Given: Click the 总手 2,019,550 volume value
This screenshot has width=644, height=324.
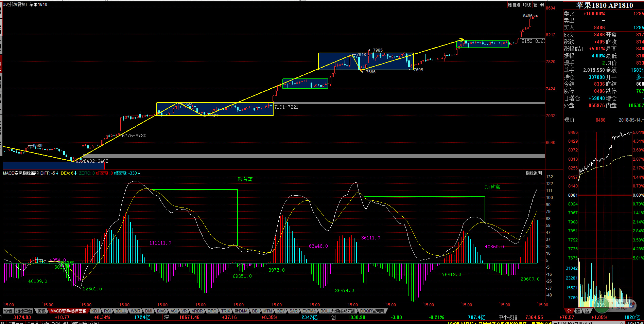Looking at the screenshot, I should [594, 70].
